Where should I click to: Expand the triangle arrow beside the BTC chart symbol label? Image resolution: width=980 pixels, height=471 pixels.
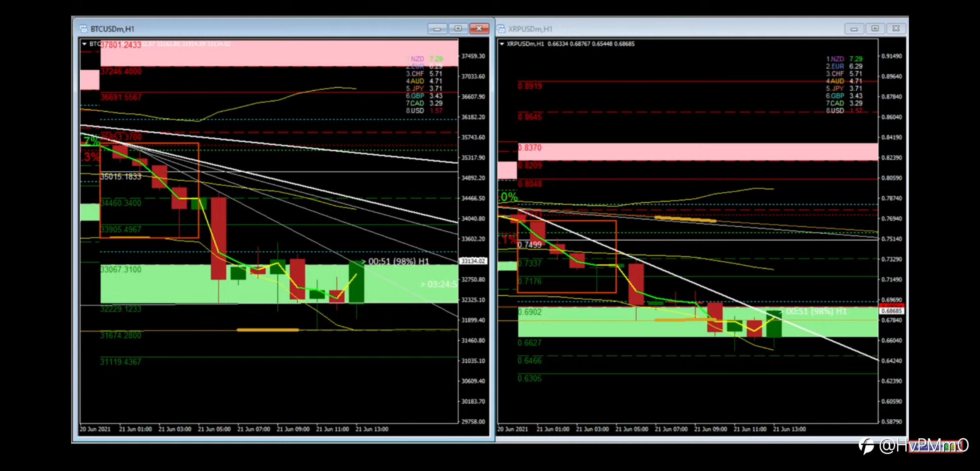(x=84, y=44)
